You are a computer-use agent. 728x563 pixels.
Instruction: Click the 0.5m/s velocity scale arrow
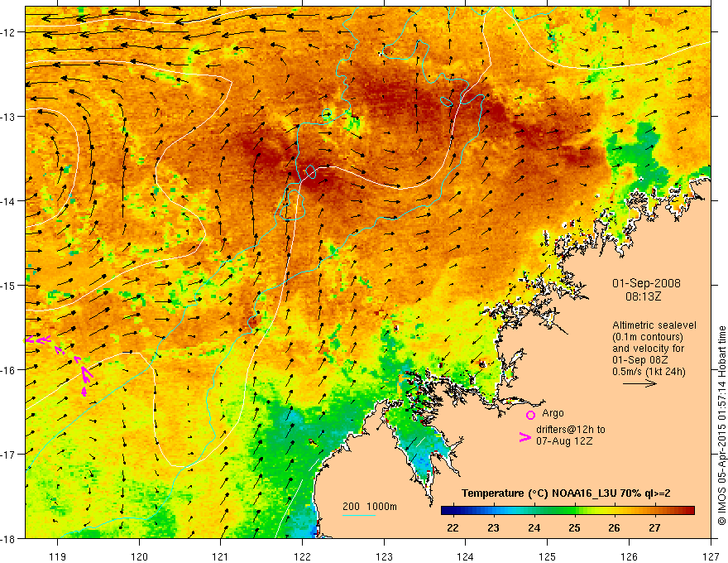pos(639,383)
